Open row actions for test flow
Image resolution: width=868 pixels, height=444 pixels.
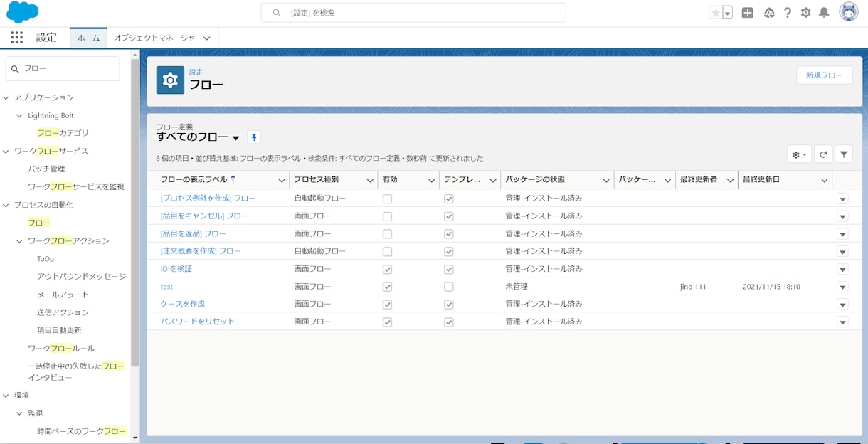[x=842, y=287]
